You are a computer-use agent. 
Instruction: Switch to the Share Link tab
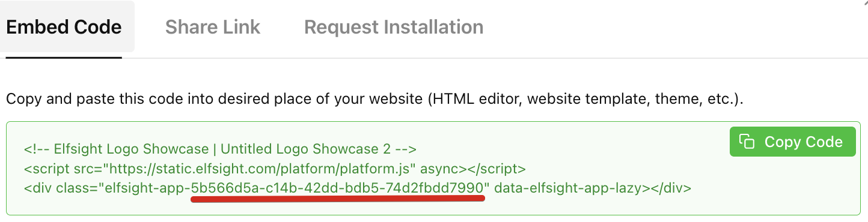tap(213, 27)
